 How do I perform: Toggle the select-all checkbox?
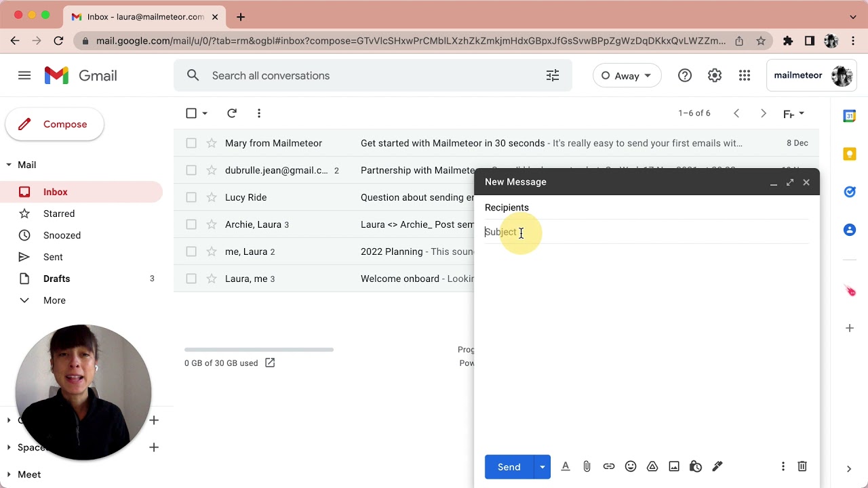click(x=191, y=113)
